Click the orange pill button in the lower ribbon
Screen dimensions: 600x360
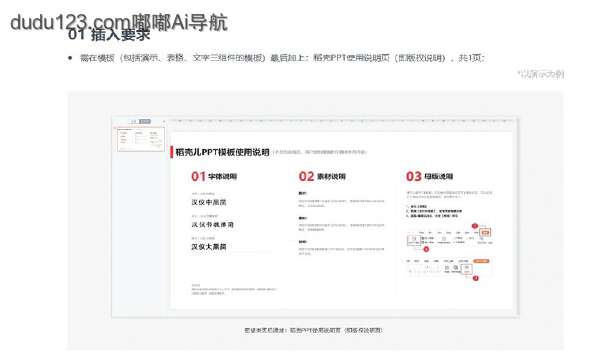pos(481,261)
